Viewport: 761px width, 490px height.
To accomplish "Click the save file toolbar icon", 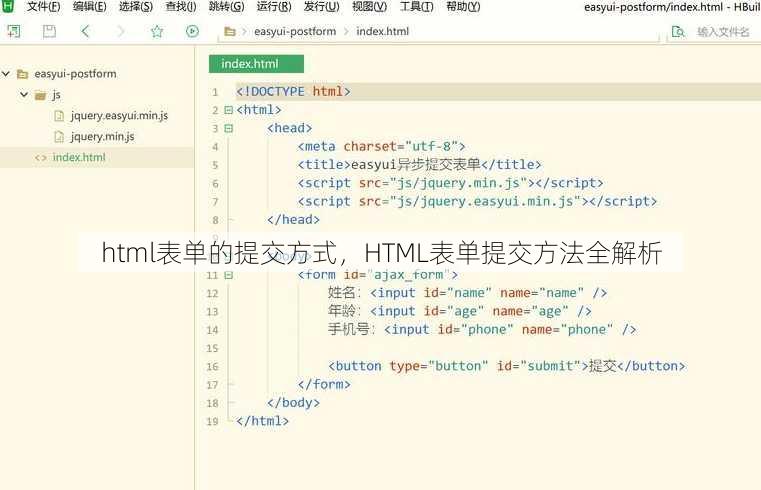I will click(x=49, y=32).
